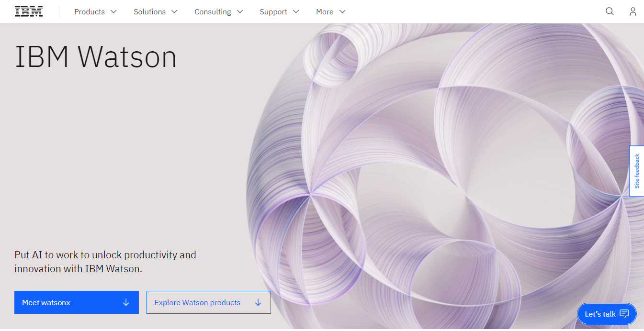Open the Support menu
This screenshot has width=644, height=331.
point(280,11)
